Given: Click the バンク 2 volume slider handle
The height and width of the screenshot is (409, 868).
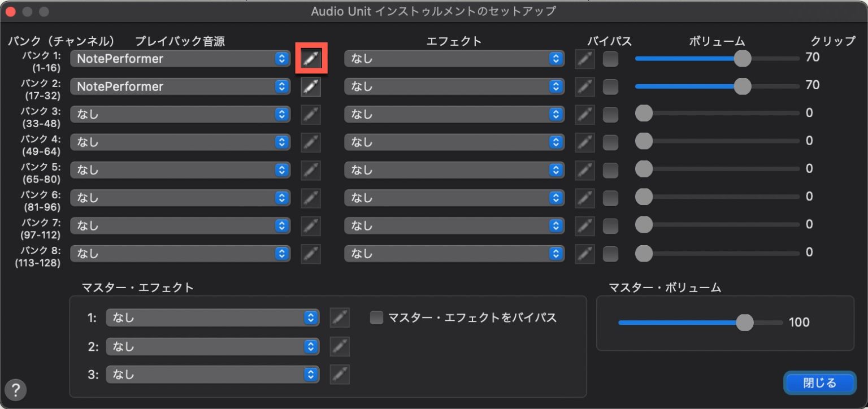Looking at the screenshot, I should click(x=742, y=86).
